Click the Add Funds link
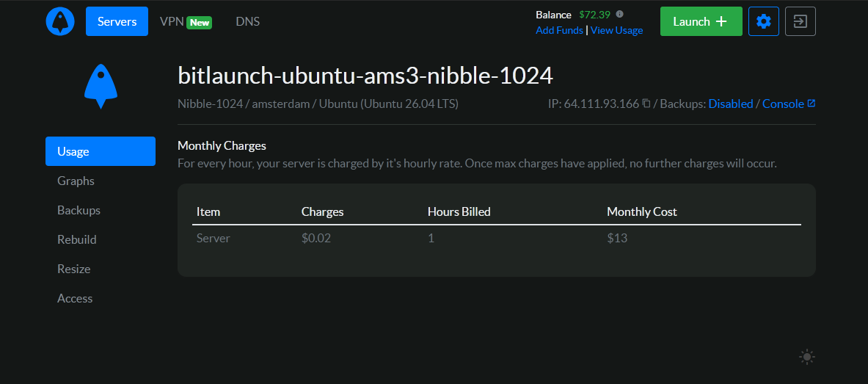Screen dimensions: 868x384 (x=559, y=31)
